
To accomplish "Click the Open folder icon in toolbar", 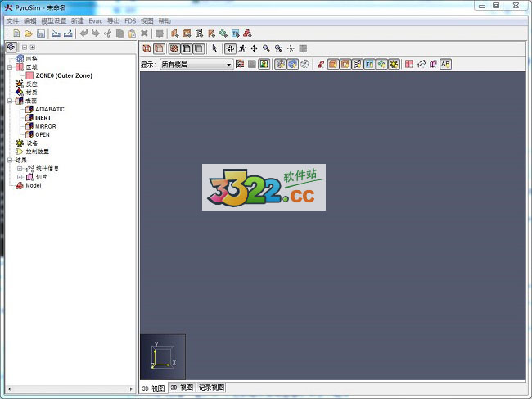I will point(28,34).
